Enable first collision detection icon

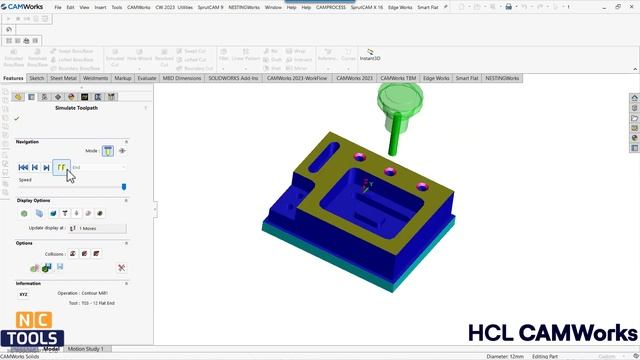click(x=73, y=253)
